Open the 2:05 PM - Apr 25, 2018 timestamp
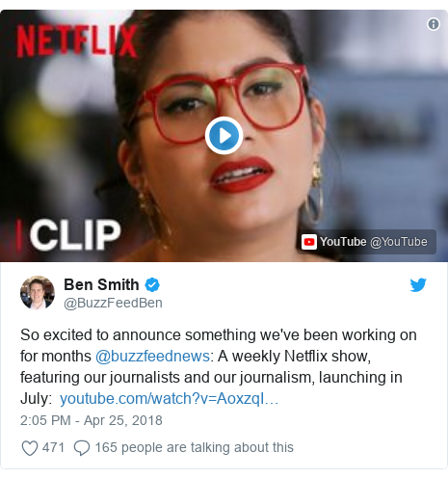The width and height of the screenshot is (448, 479). click(x=92, y=420)
